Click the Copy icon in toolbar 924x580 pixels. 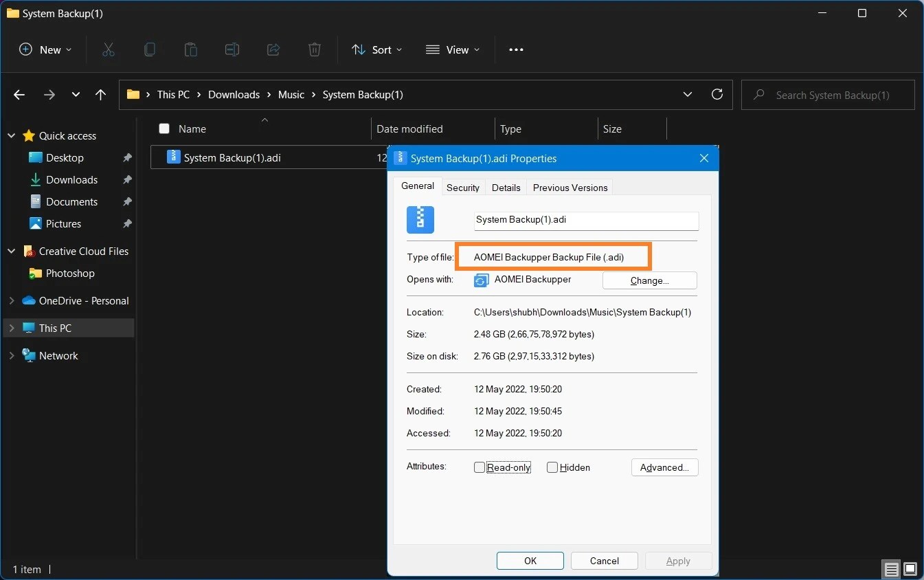tap(149, 49)
